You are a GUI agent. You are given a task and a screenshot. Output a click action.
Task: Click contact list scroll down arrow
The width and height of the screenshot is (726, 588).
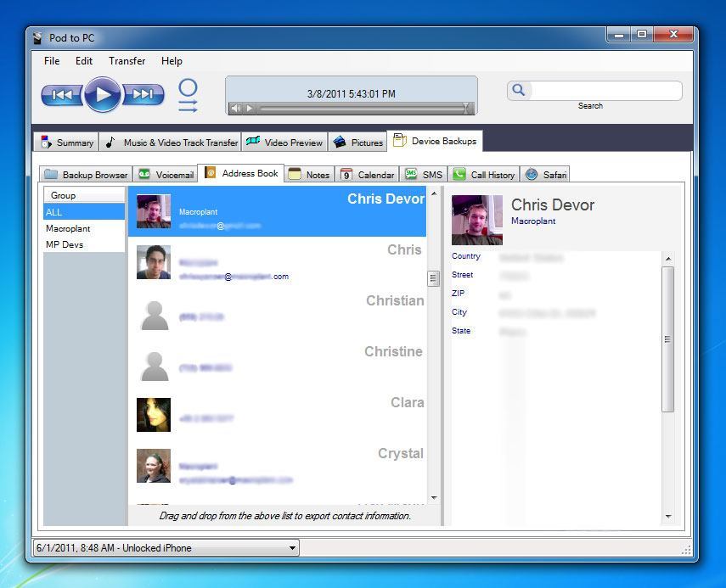(434, 498)
